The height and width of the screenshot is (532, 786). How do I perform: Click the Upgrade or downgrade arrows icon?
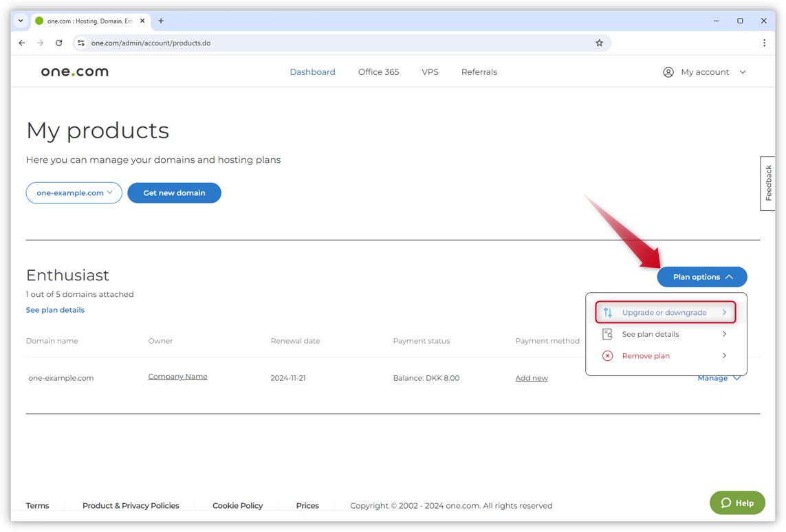coord(607,313)
